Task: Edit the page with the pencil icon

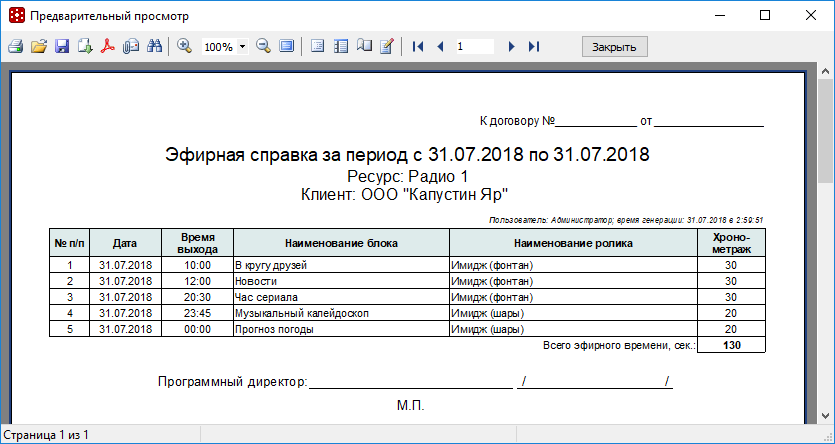Action: 387,46
